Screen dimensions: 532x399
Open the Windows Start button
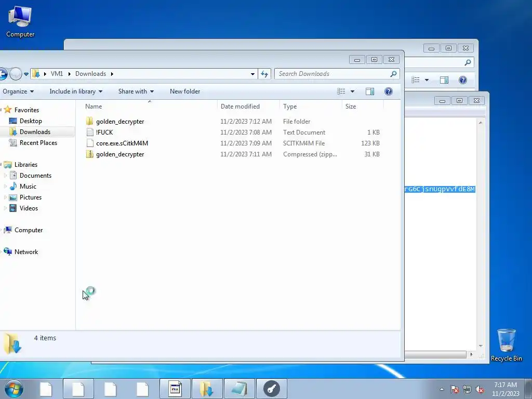pyautogui.click(x=14, y=389)
